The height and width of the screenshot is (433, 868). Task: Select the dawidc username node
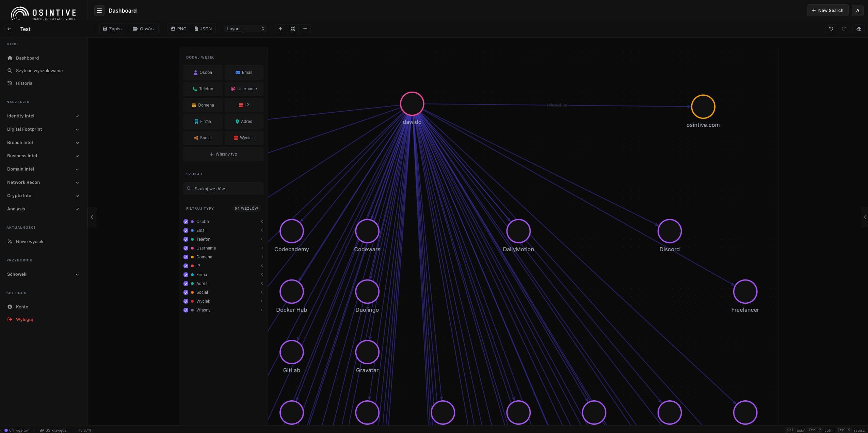(412, 103)
